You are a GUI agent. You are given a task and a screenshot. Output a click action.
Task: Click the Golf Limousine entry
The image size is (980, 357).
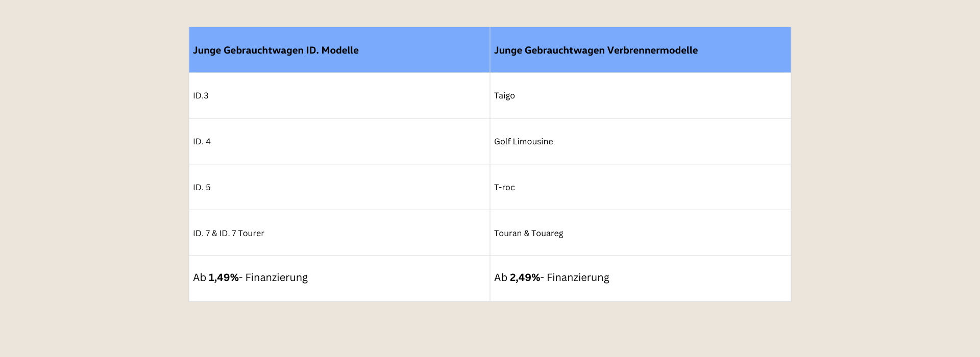point(523,142)
